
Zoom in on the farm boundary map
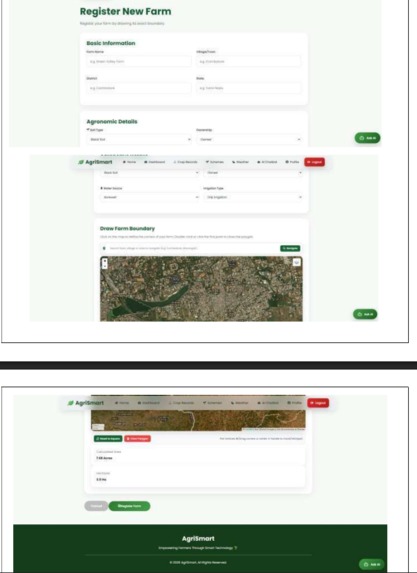click(x=105, y=261)
